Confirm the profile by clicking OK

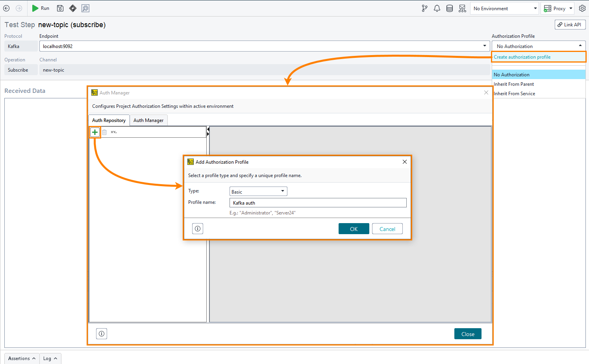353,228
